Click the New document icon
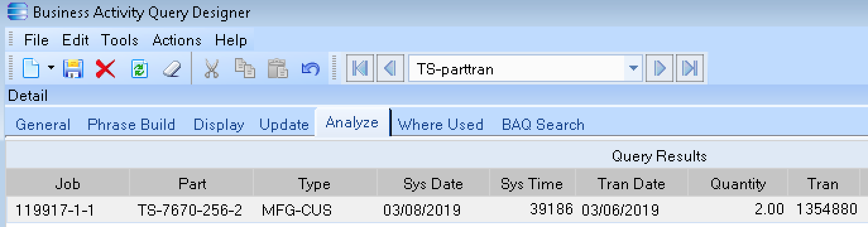868x227 pixels. (30, 69)
